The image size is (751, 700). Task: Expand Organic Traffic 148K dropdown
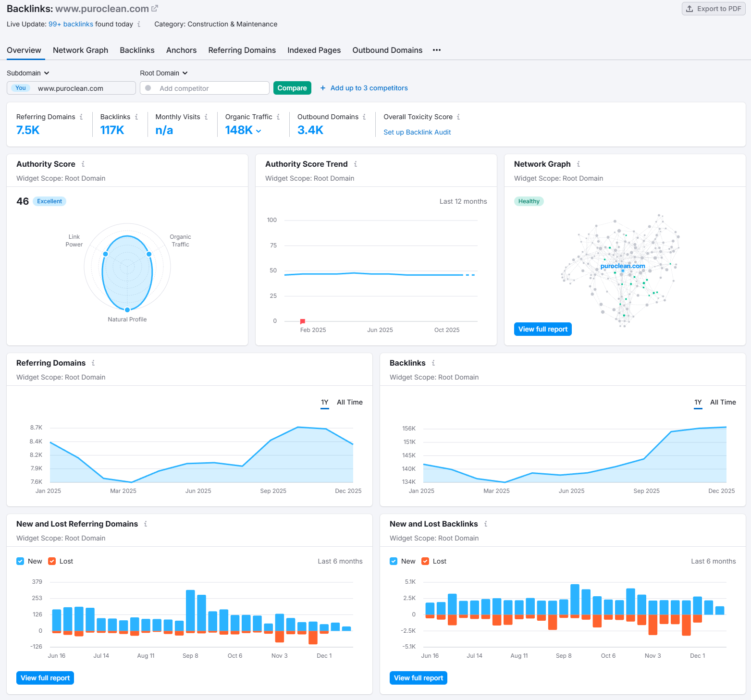tap(259, 131)
